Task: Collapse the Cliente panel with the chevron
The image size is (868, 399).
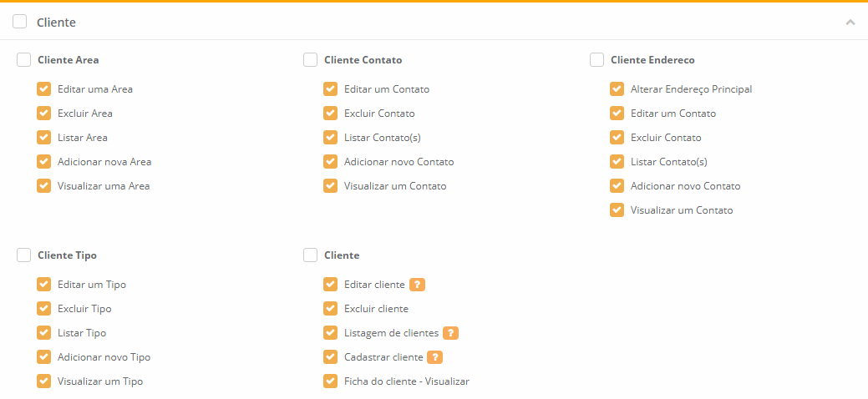Action: pyautogui.click(x=850, y=22)
